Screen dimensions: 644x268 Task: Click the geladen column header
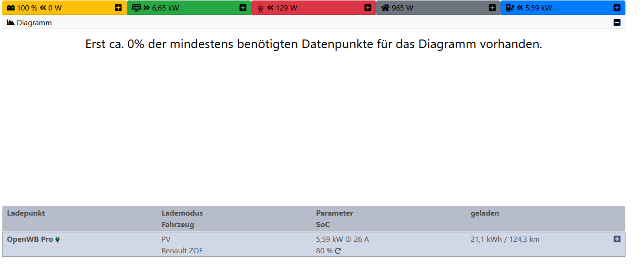point(485,213)
